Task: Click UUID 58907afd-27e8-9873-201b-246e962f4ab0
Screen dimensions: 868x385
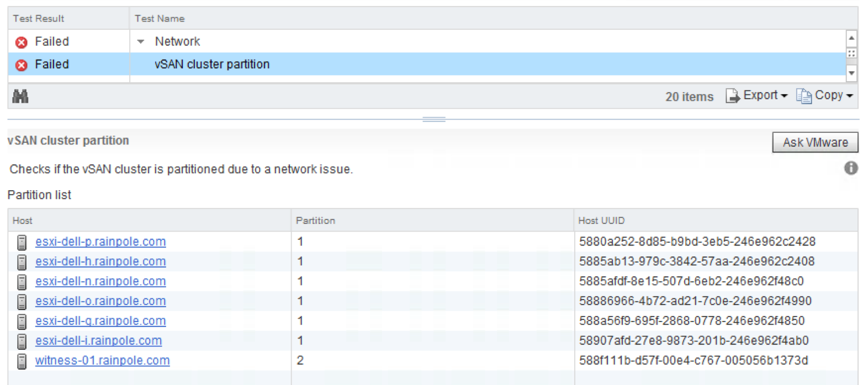Action: [x=694, y=341]
